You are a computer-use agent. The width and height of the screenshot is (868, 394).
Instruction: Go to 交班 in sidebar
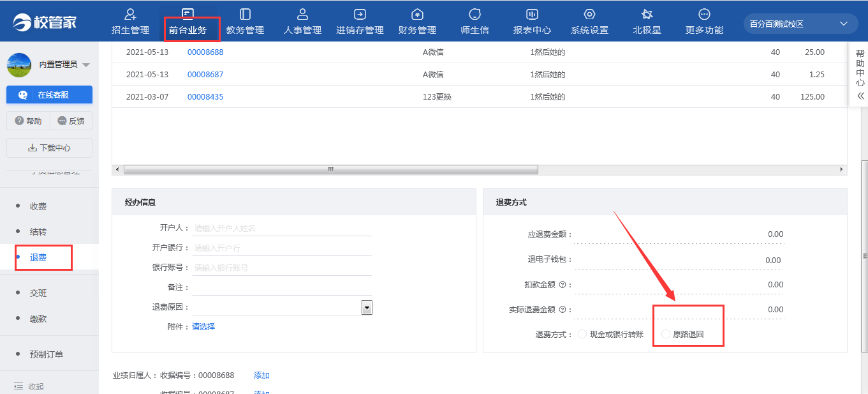pyautogui.click(x=38, y=293)
